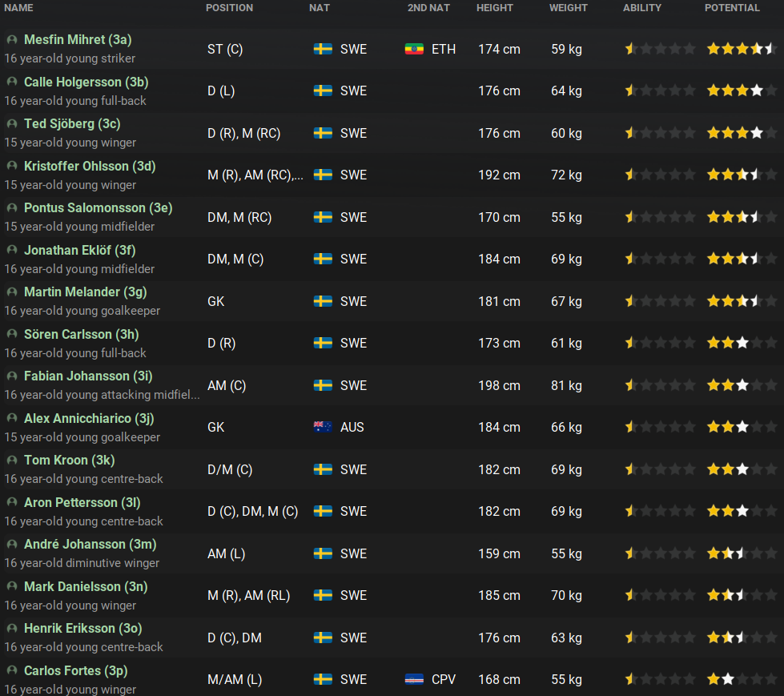
Task: Click the player icon beside Martin Melander
Action: [x=12, y=292]
